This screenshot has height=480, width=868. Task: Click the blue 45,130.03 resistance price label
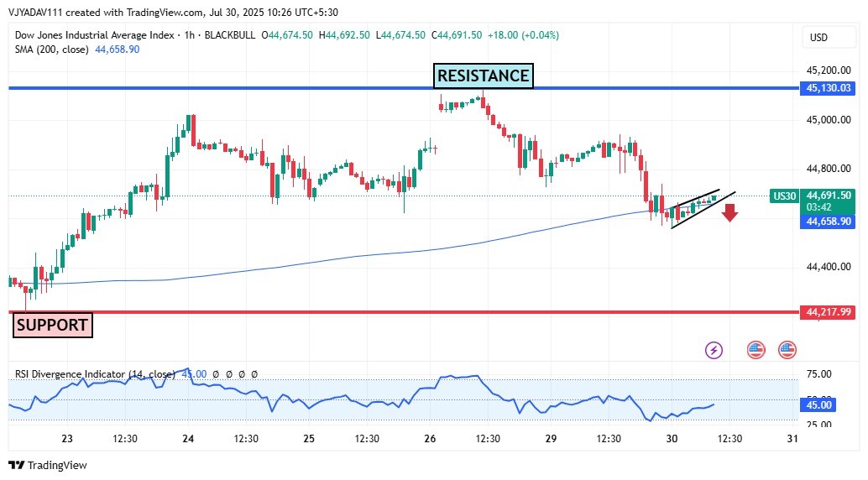828,88
